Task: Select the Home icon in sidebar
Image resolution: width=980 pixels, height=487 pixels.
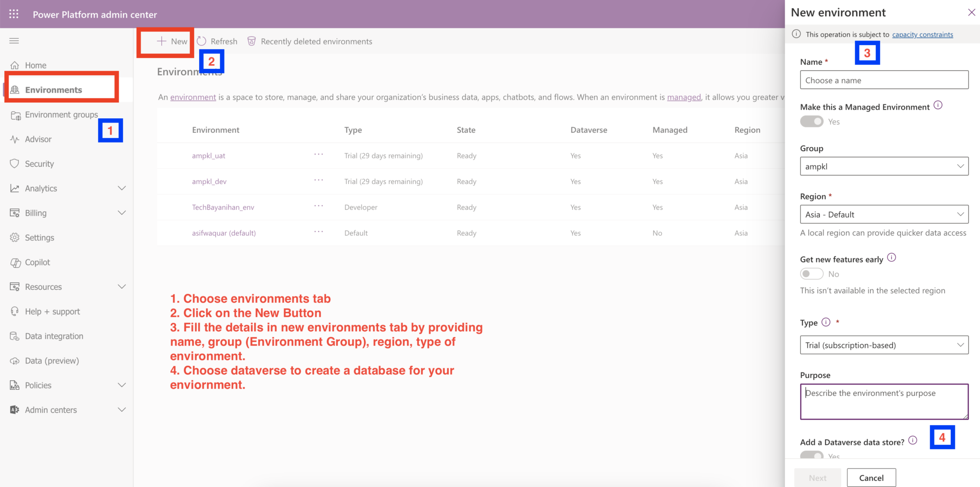Action: point(16,65)
